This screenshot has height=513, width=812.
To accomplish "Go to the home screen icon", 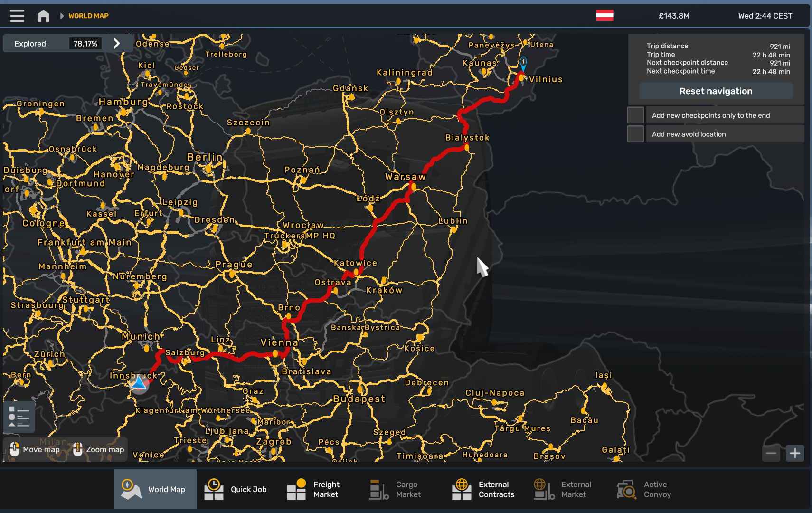I will [43, 16].
